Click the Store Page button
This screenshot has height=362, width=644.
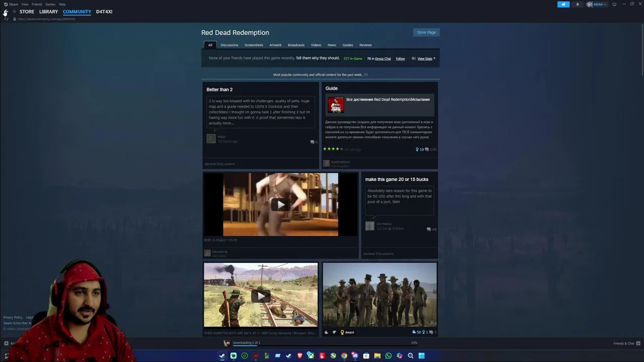coord(426,32)
